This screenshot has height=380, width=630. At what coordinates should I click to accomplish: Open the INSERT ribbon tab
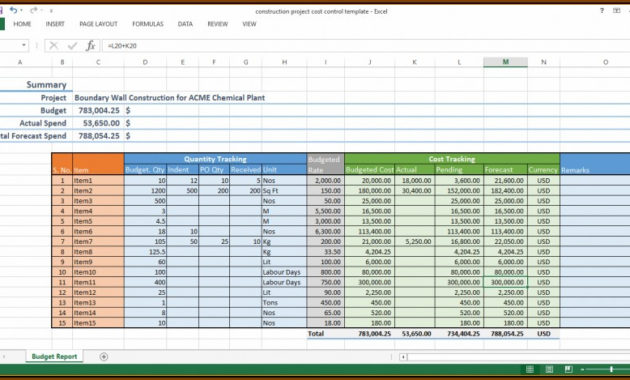tap(55, 24)
